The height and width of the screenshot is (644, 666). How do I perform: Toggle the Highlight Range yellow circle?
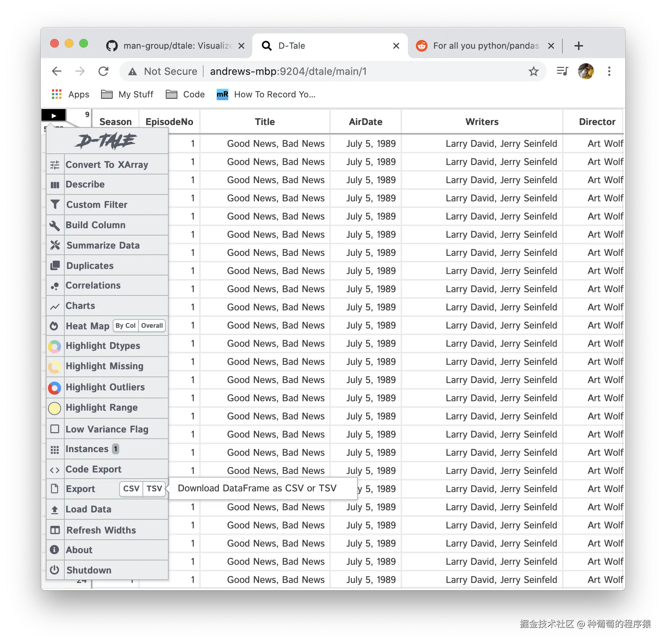(55, 408)
